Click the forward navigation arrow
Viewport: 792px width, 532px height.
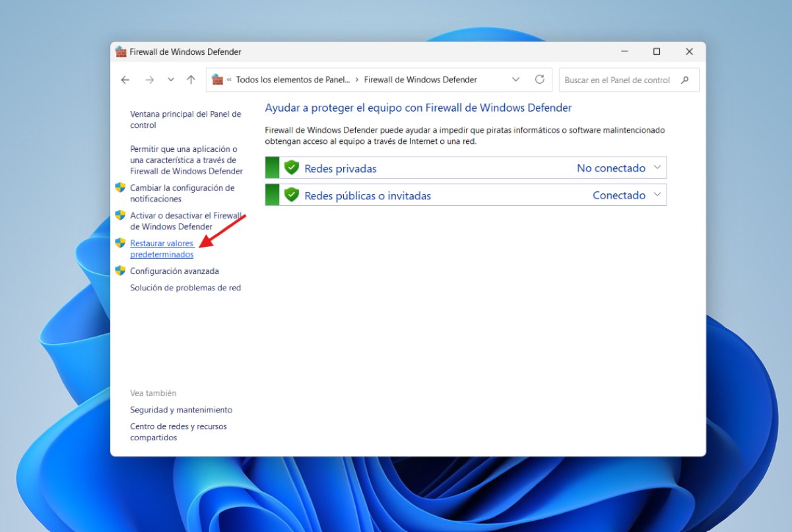click(149, 80)
